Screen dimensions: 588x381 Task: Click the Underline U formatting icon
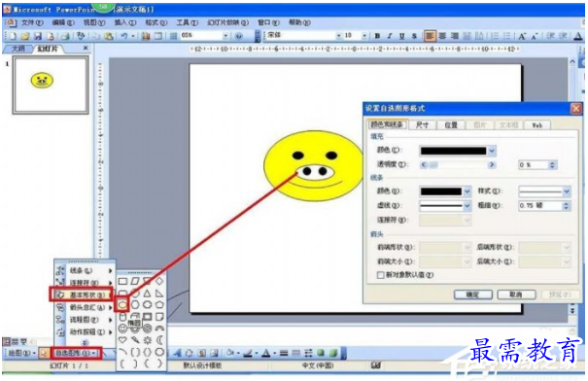(x=401, y=36)
